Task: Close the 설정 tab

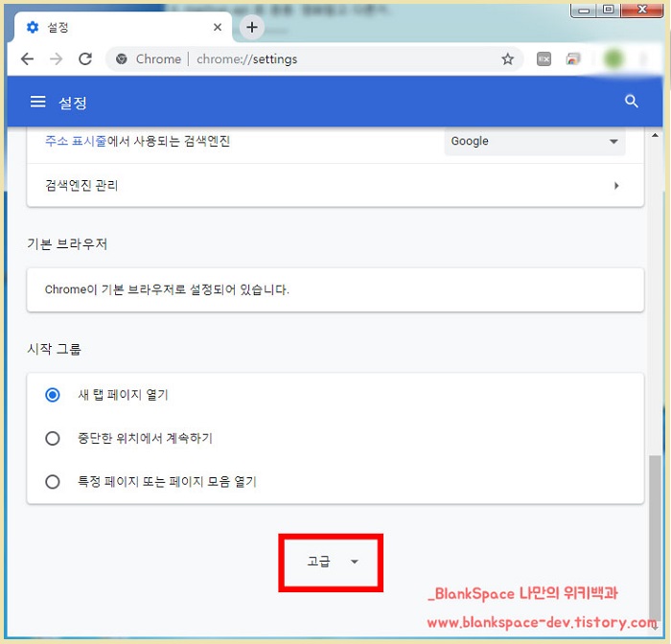Action: pos(218,28)
